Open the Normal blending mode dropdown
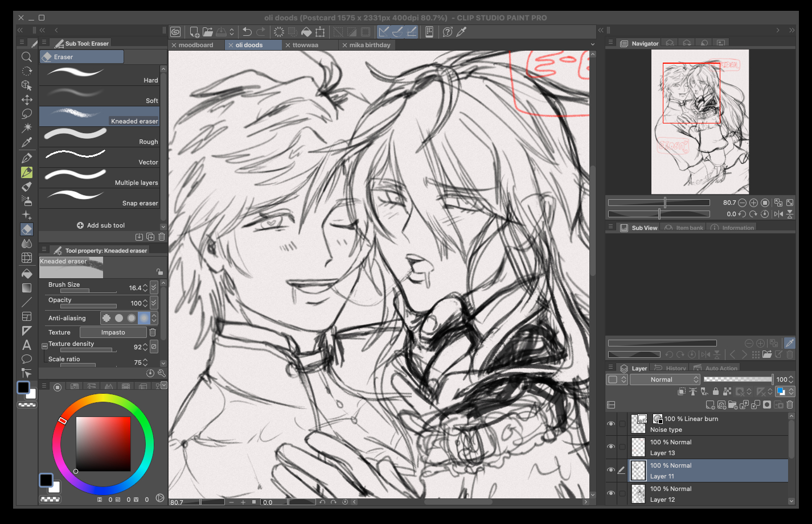Image resolution: width=812 pixels, height=524 pixels. [665, 379]
